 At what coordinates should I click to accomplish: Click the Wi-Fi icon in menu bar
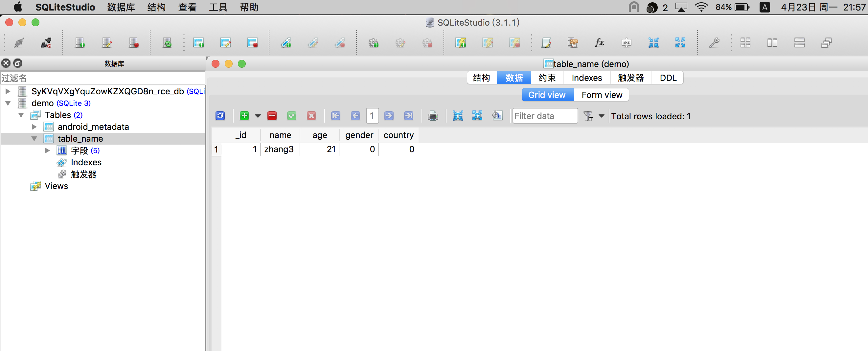pyautogui.click(x=701, y=7)
